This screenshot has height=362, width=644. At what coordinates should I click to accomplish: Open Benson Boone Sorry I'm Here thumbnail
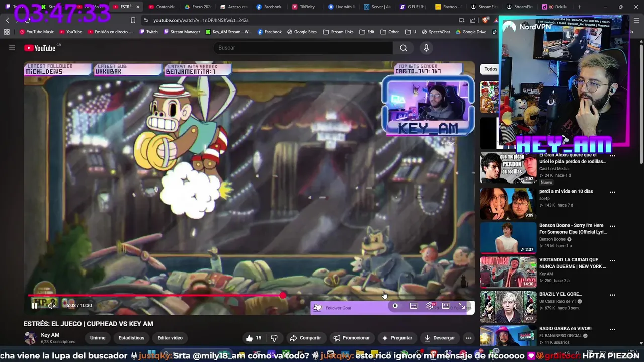(508, 238)
